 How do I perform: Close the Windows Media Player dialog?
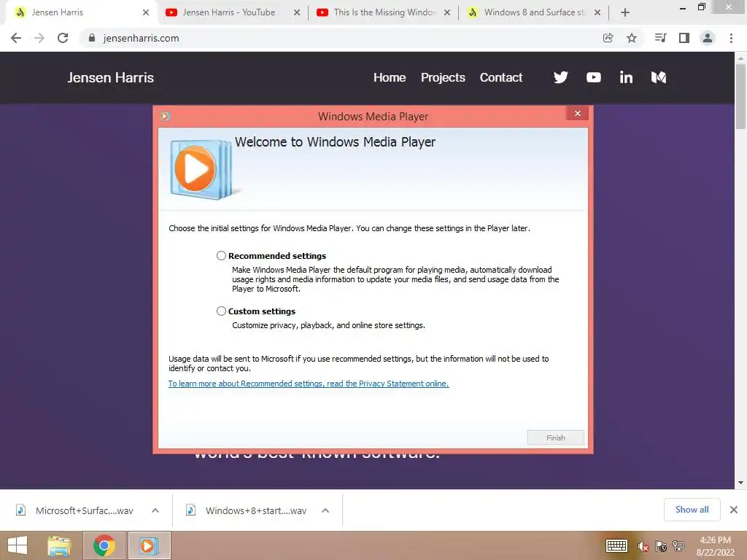tap(578, 113)
